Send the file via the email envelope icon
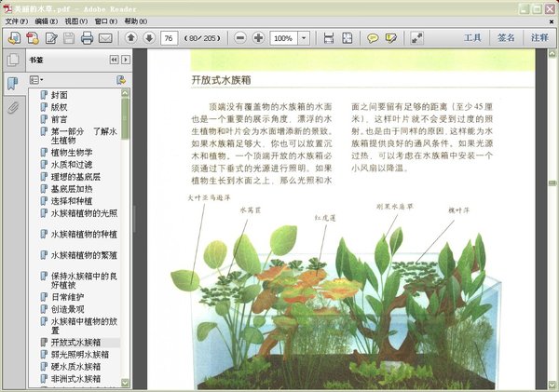Viewport: 559px width, 392px height. pos(105,38)
